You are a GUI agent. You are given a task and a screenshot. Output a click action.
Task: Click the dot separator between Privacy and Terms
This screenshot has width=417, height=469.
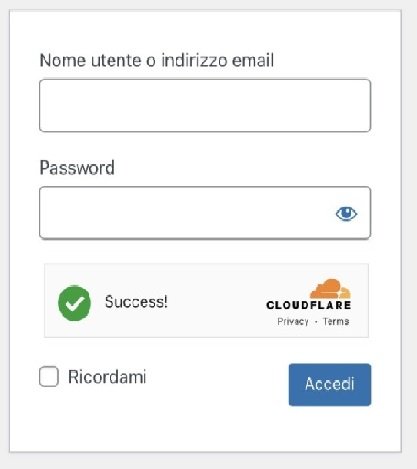point(316,322)
